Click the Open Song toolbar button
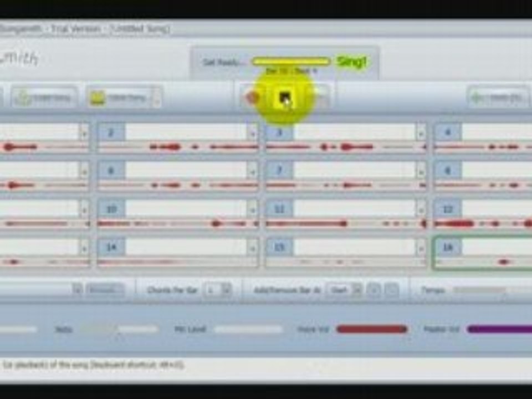Screen dimensions: 532x399 click(44, 98)
